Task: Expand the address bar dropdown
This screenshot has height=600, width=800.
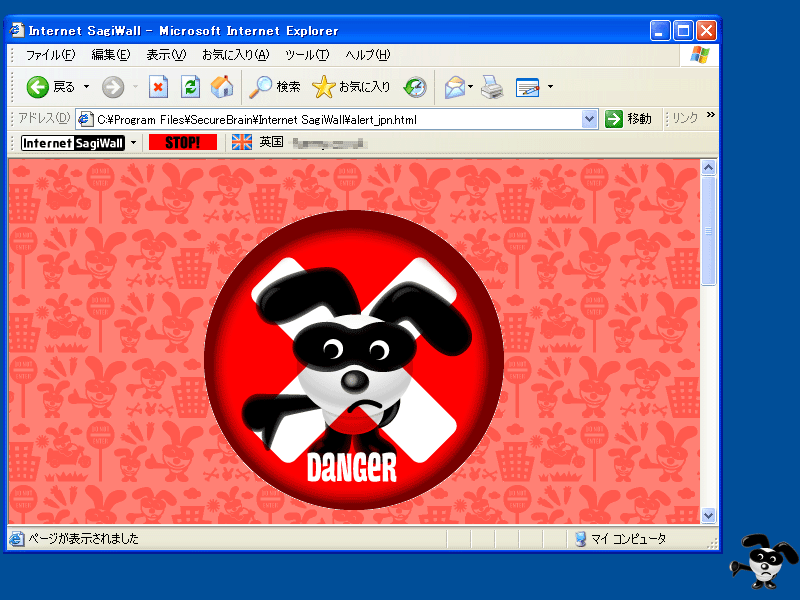Action: [589, 120]
